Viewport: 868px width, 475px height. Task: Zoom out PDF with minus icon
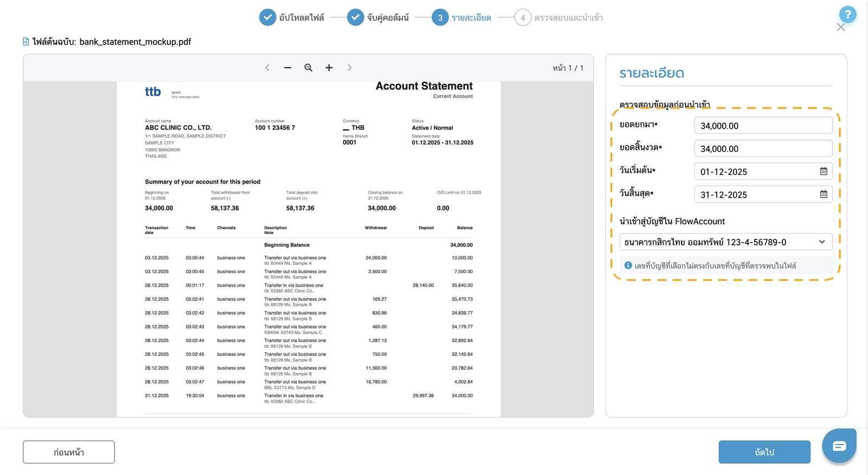coord(288,68)
